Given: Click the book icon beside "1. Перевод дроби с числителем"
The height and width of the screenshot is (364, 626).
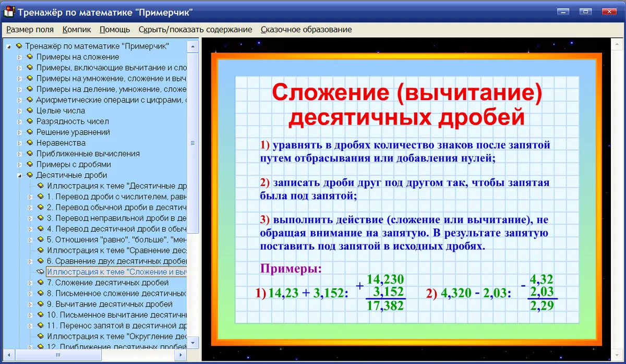Looking at the screenshot, I should 40,197.
